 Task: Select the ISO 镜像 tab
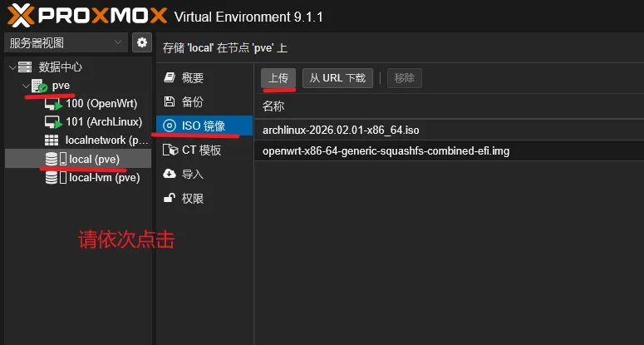coord(204,126)
